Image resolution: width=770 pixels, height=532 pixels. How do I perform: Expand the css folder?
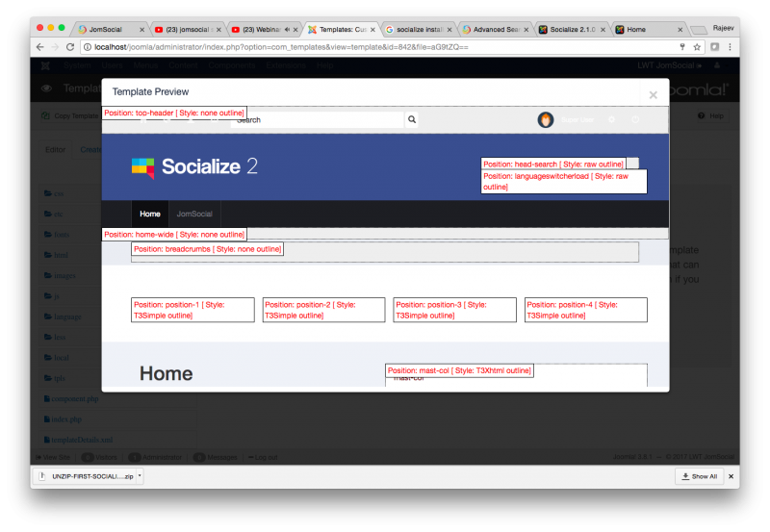click(x=54, y=193)
